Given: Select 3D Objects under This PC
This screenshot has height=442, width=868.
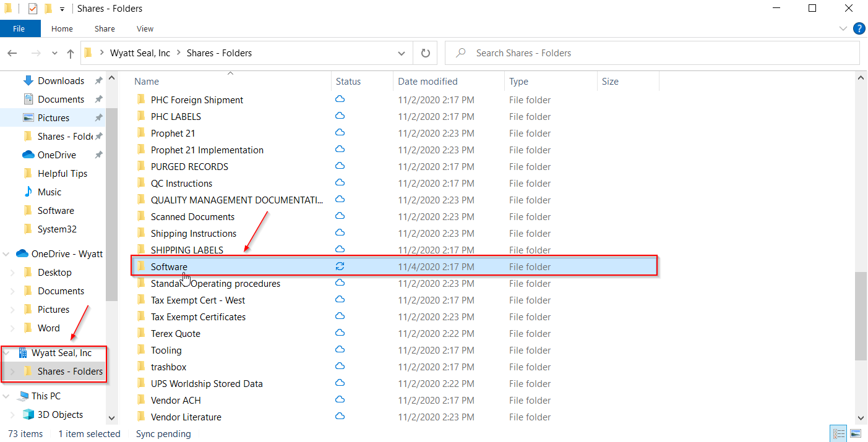Looking at the screenshot, I should 60,415.
